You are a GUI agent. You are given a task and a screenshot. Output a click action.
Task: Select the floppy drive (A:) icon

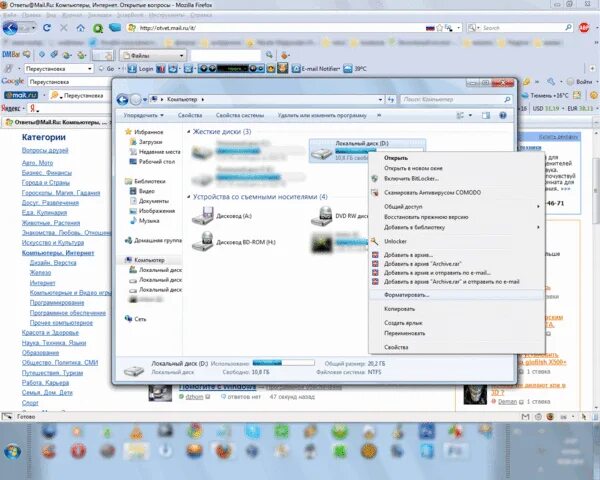tap(202, 216)
